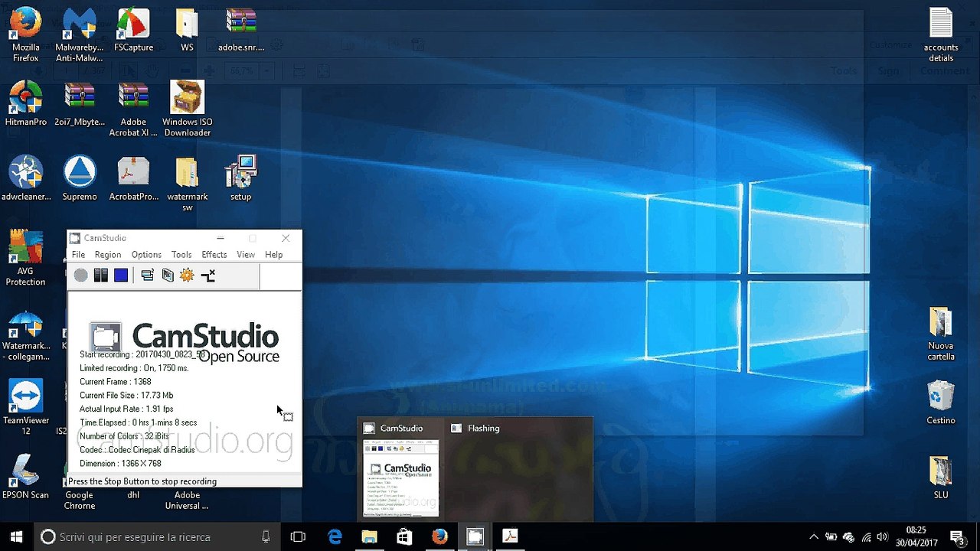Open the View menu in CamStudio
The width and height of the screenshot is (980, 551).
[x=246, y=255]
